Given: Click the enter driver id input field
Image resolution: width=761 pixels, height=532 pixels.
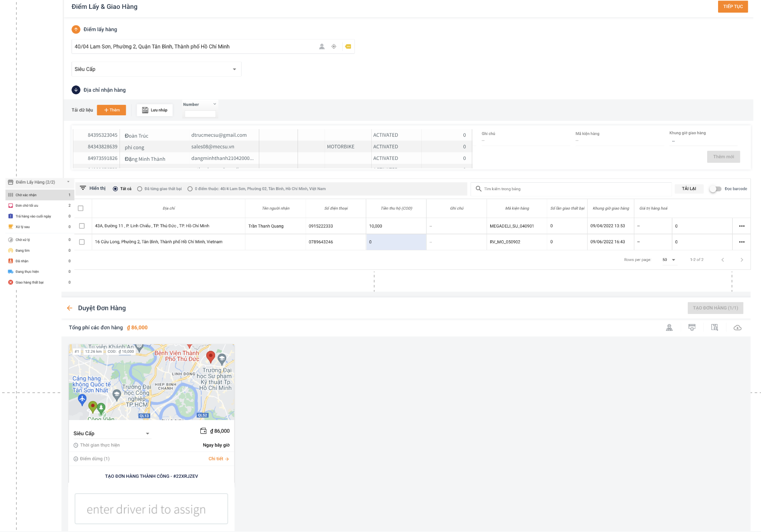Looking at the screenshot, I should coord(152,509).
